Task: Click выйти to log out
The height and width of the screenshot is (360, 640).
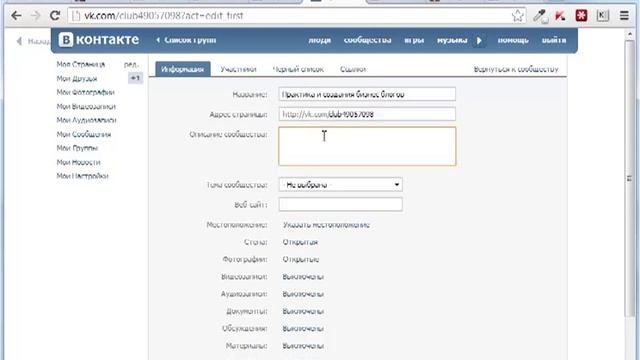Action: pyautogui.click(x=554, y=40)
